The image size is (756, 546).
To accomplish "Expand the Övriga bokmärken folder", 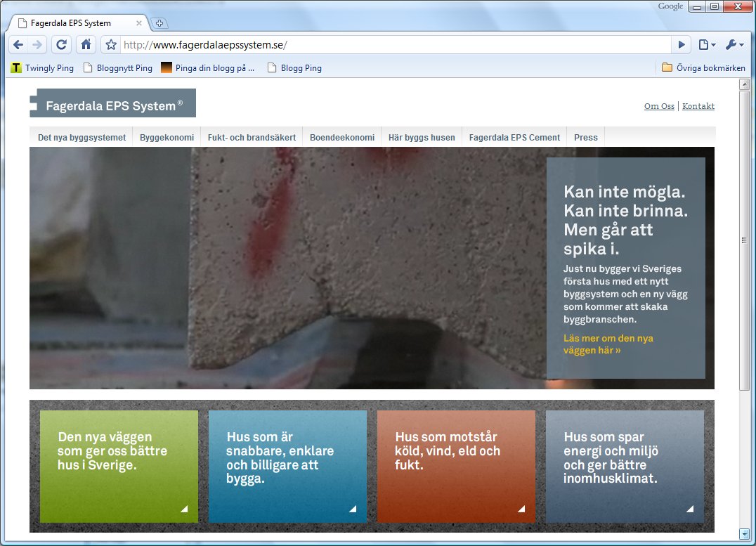I will pos(703,68).
